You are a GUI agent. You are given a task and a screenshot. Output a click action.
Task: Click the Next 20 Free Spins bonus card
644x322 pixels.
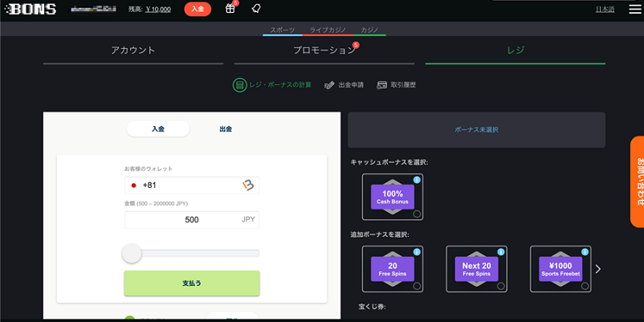476,269
